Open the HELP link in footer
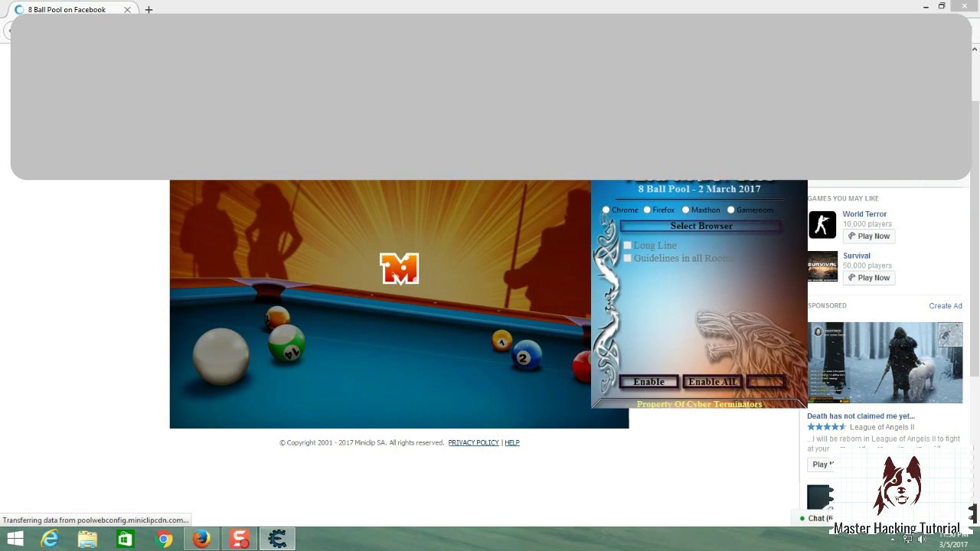This screenshot has height=551, width=980. [x=512, y=442]
